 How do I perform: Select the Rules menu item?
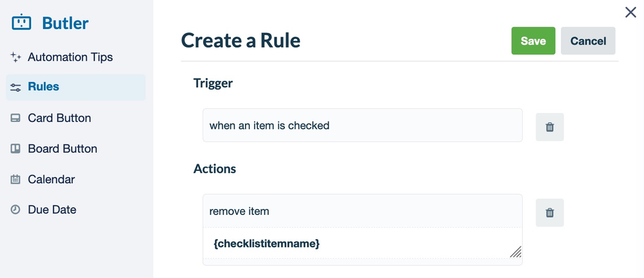point(75,87)
